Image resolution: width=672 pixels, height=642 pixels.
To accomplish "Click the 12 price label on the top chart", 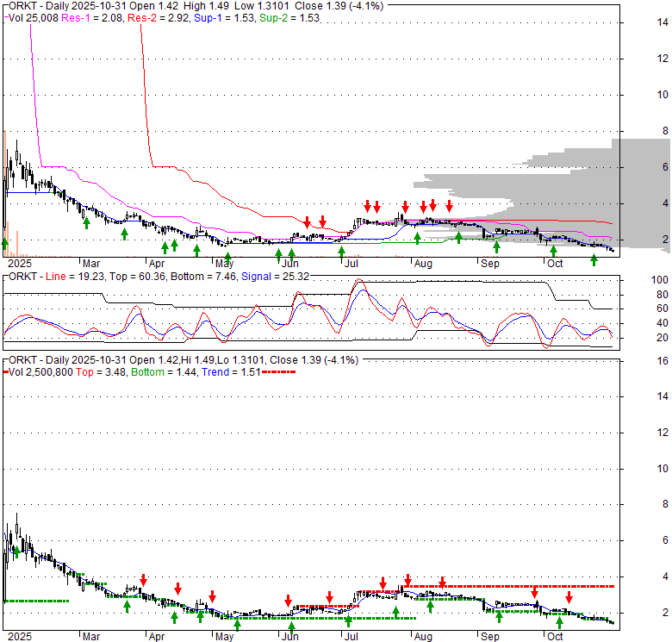I will 663,59.
